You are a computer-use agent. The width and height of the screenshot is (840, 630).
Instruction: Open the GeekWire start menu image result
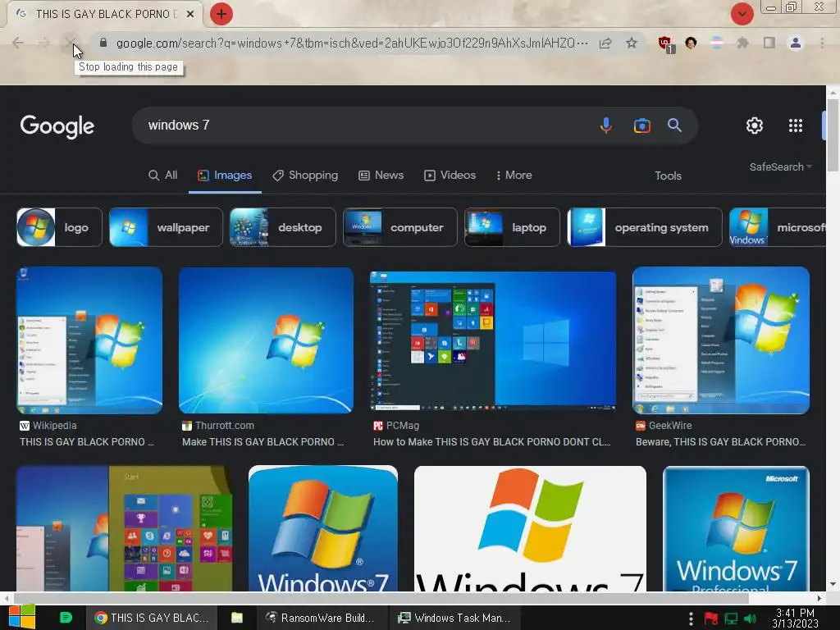click(721, 340)
